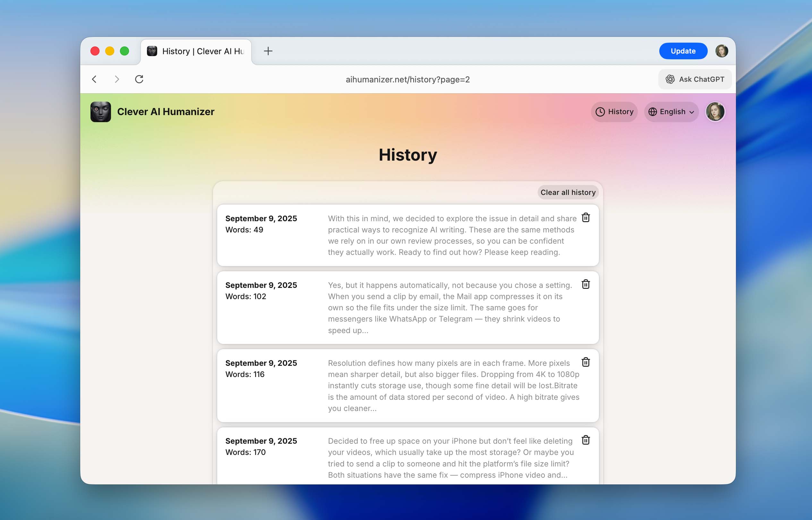Click the address bar URL
This screenshot has width=812, height=520.
407,80
